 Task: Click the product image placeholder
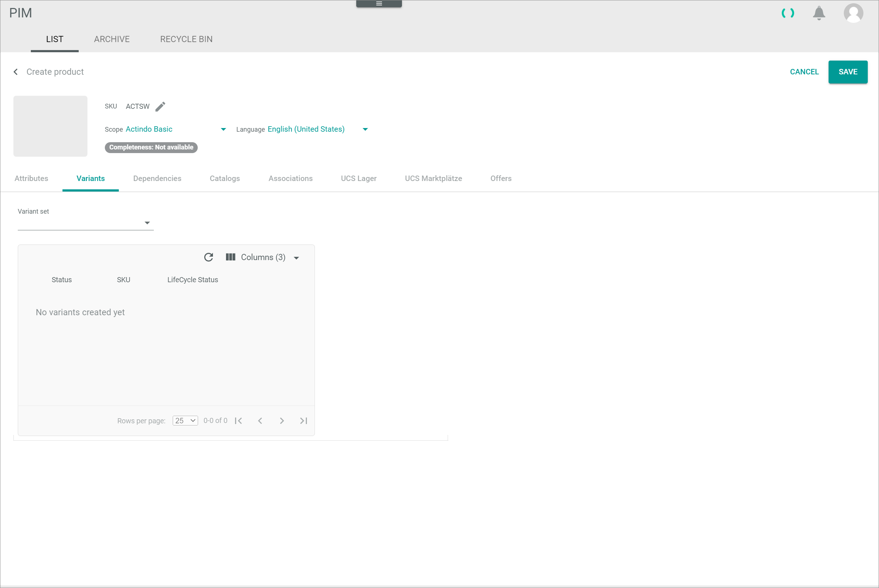coord(50,126)
